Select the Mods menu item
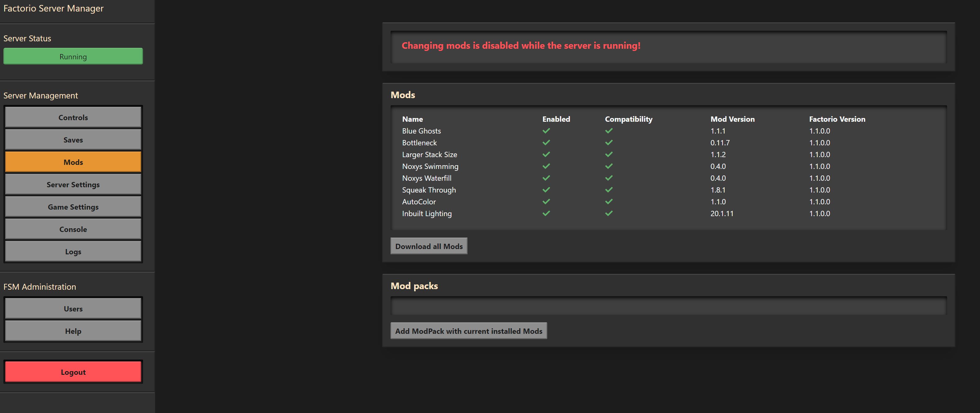The image size is (980, 413). click(73, 162)
